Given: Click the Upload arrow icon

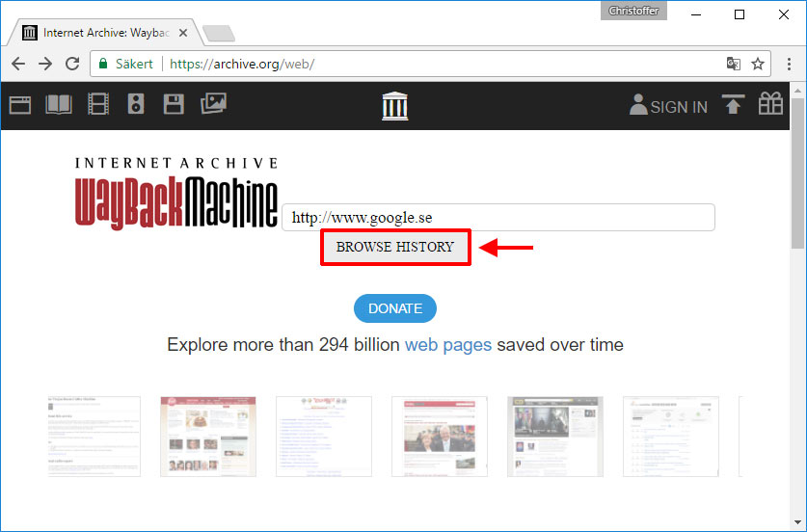Looking at the screenshot, I should click(x=734, y=105).
